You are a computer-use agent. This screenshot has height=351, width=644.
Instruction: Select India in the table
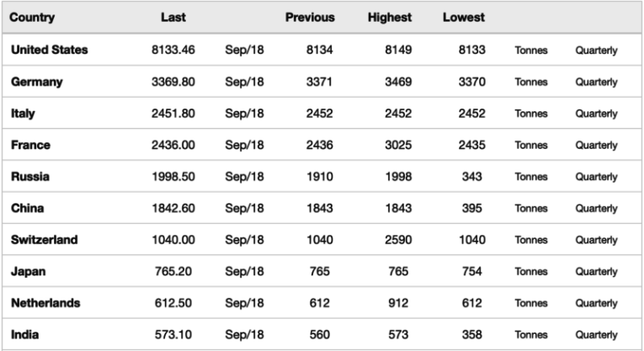(x=24, y=335)
